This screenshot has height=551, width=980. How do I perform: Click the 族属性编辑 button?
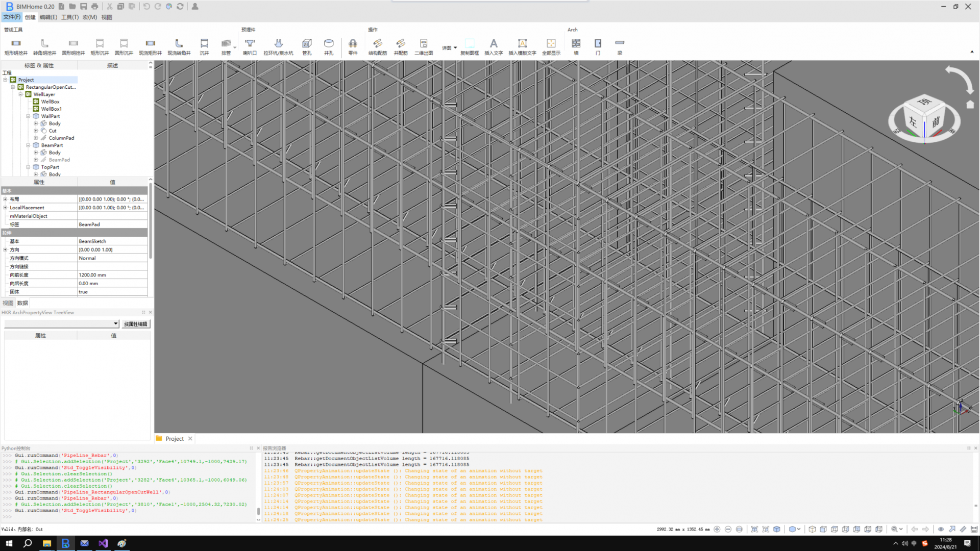click(x=135, y=324)
